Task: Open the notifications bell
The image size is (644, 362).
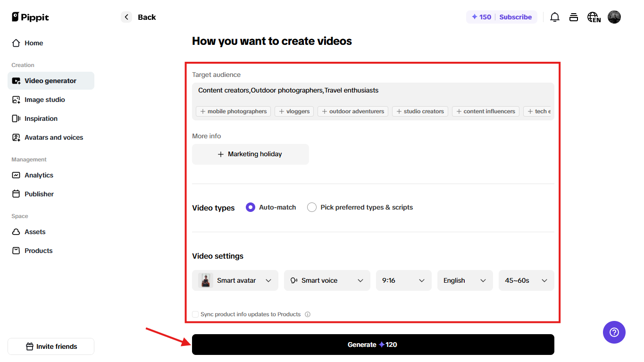Action: coord(554,17)
